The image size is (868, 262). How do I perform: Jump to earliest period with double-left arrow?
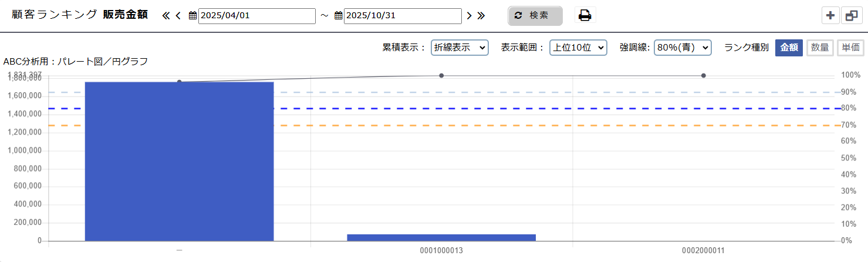[166, 16]
